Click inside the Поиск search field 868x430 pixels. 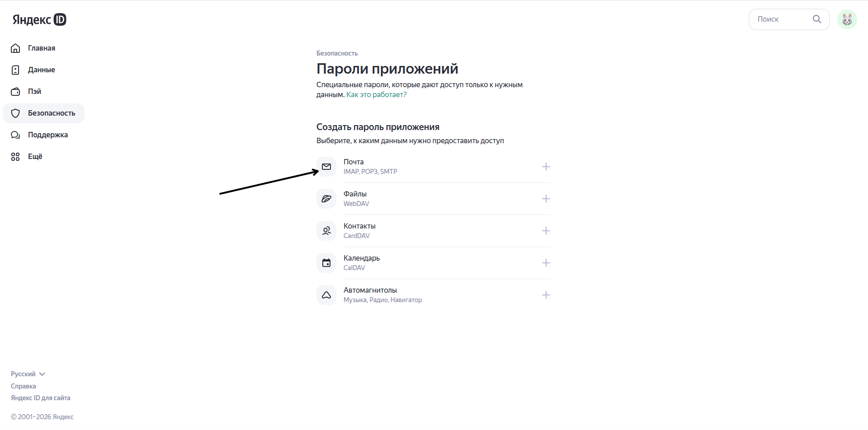click(782, 19)
